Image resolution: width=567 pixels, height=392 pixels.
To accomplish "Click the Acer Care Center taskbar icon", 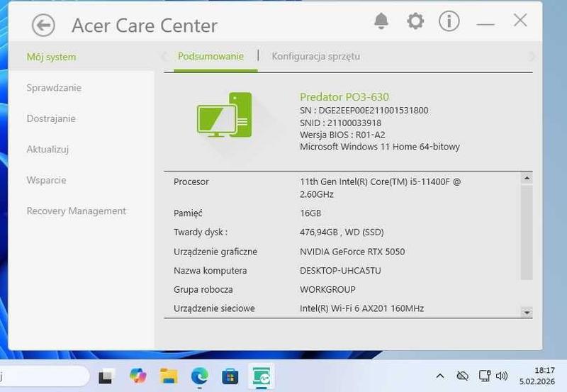I will coord(262,376).
